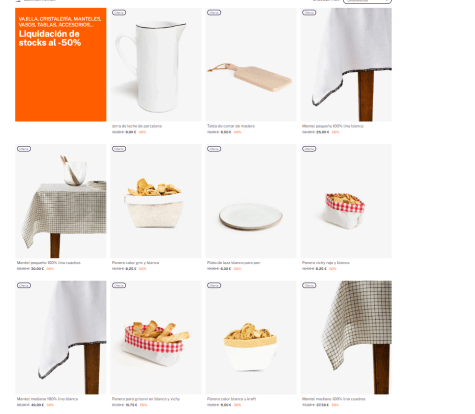Click the Oferta badge on the white tablecloth
The width and height of the screenshot is (475, 414).
(309, 13)
